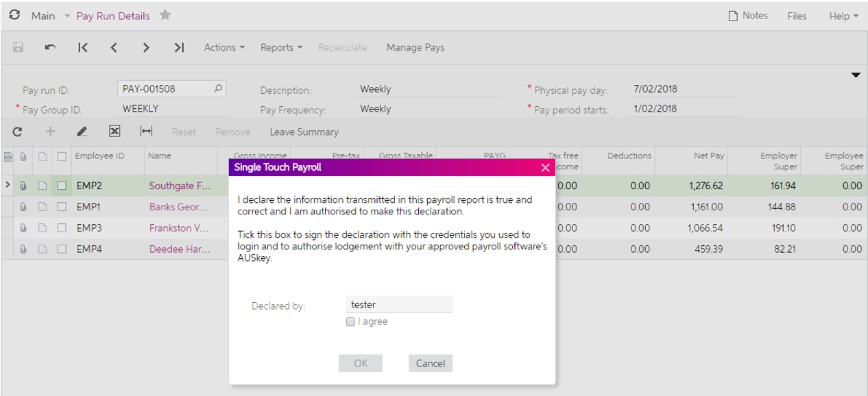
Task: Open the Help dropdown menu
Action: tap(844, 16)
